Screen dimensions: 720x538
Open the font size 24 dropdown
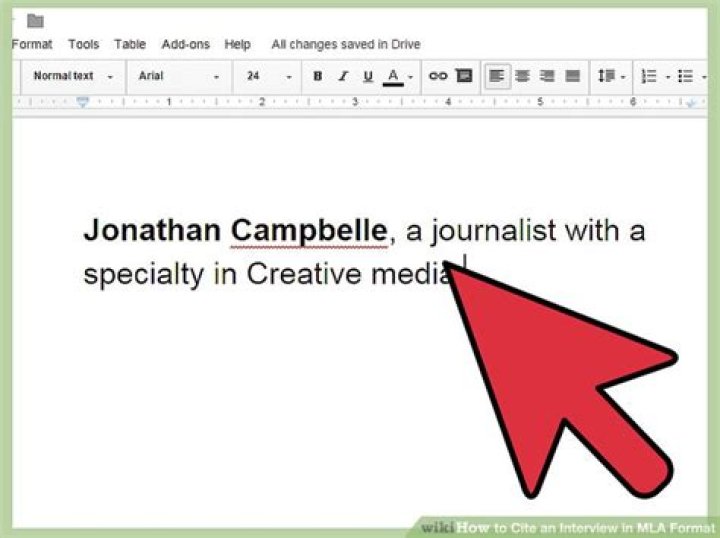click(268, 76)
